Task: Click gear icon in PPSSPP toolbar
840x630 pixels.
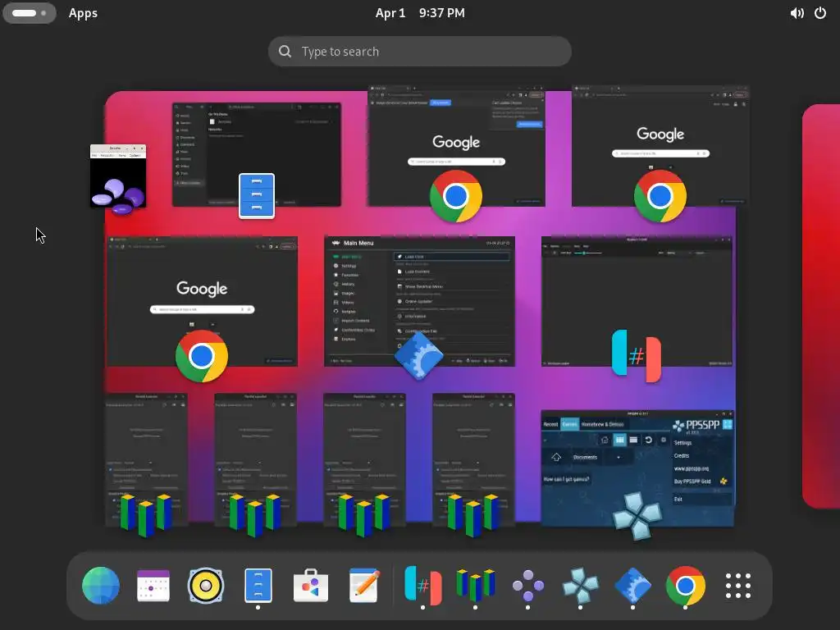Action: 663,440
